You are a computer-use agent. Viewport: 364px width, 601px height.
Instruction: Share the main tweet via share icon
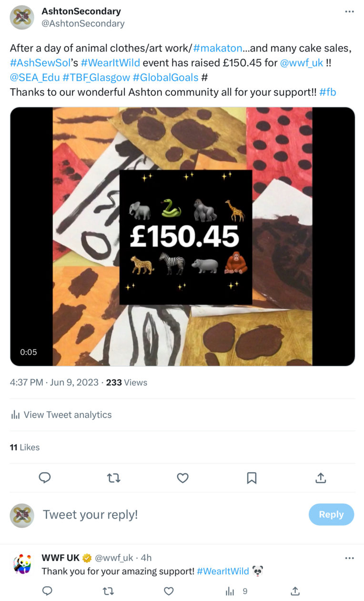point(321,477)
